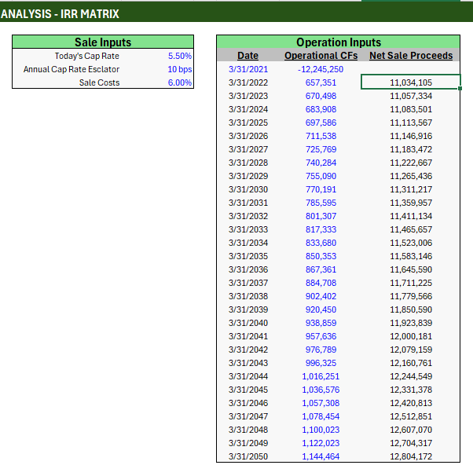Select the Date column header
The width and height of the screenshot is (473, 476).
pos(248,56)
